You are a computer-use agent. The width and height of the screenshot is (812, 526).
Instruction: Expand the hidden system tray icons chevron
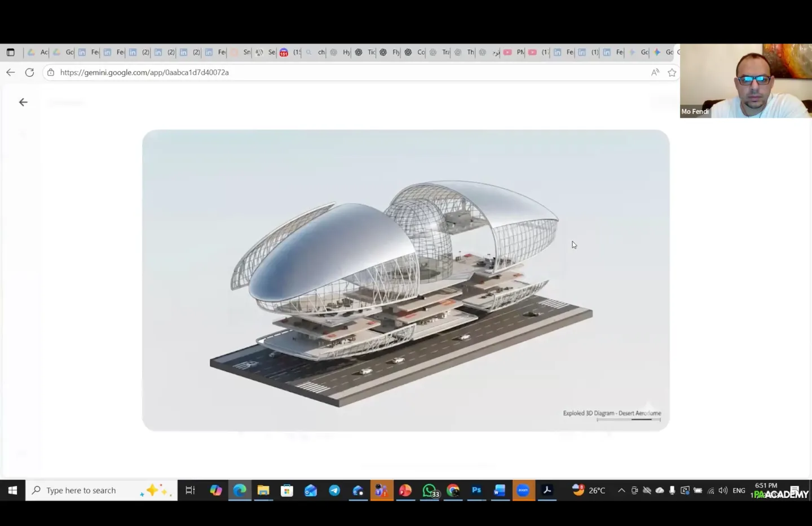coord(621,490)
